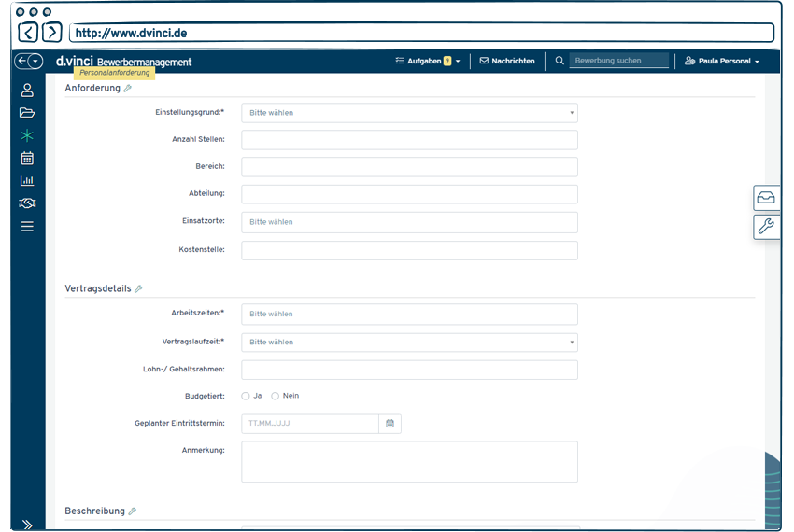Open date picker calendar icon for Eintrittstermin
The image size is (794, 532).
coord(390,424)
